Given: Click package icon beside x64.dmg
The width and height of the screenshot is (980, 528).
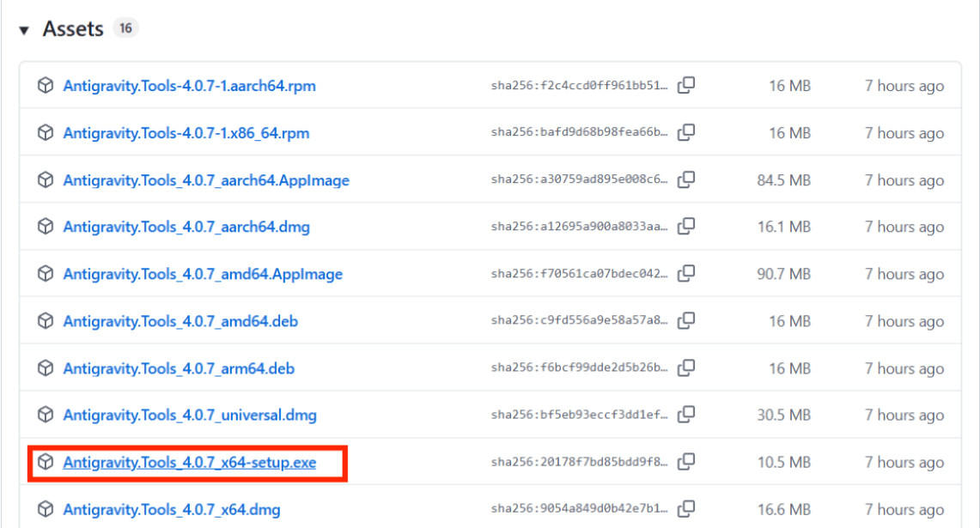Looking at the screenshot, I should tap(45, 509).
